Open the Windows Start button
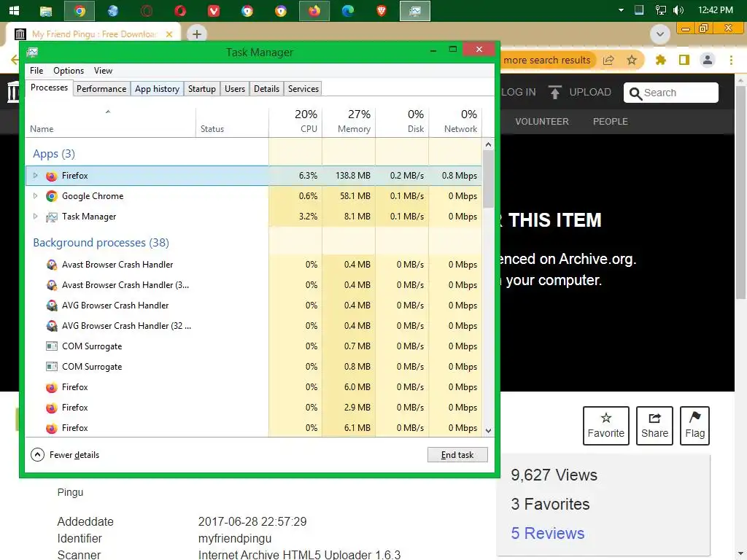This screenshot has height=560, width=747. (14, 10)
